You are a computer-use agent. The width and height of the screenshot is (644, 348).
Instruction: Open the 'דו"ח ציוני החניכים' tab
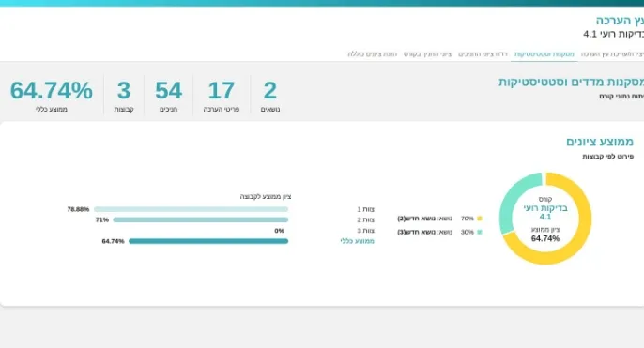click(x=483, y=54)
